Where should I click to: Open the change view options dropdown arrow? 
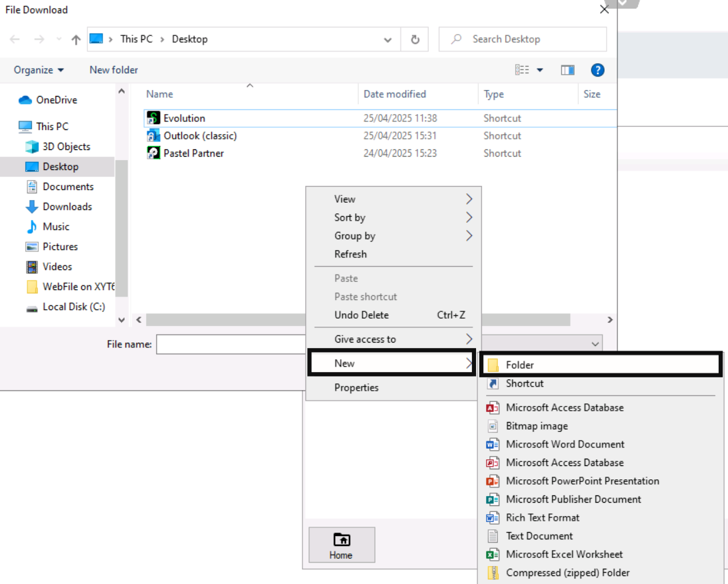pyautogui.click(x=540, y=70)
